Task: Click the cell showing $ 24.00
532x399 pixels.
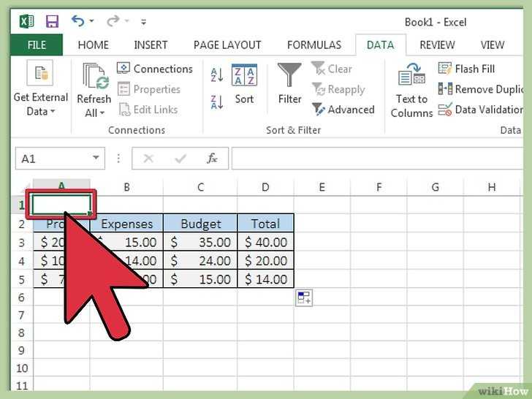Action: pyautogui.click(x=200, y=261)
